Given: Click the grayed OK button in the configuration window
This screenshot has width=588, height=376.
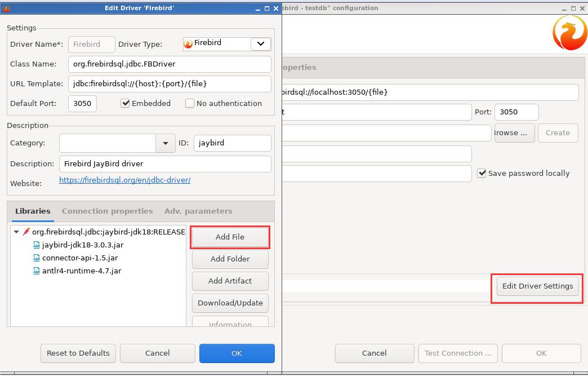Looking at the screenshot, I should (x=541, y=353).
